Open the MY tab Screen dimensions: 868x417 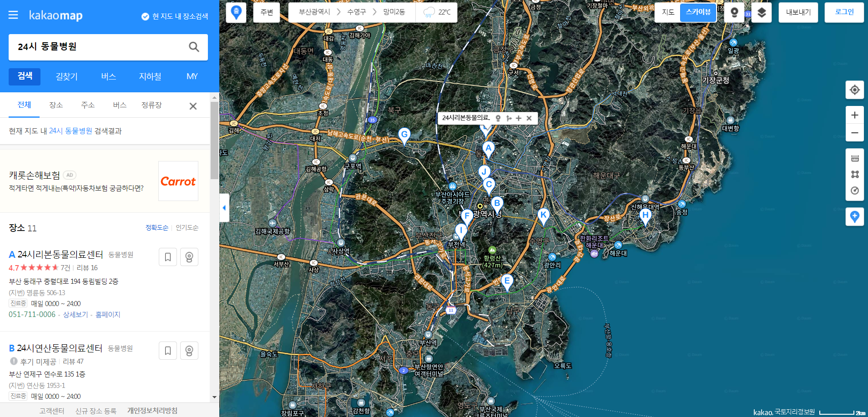(x=192, y=76)
